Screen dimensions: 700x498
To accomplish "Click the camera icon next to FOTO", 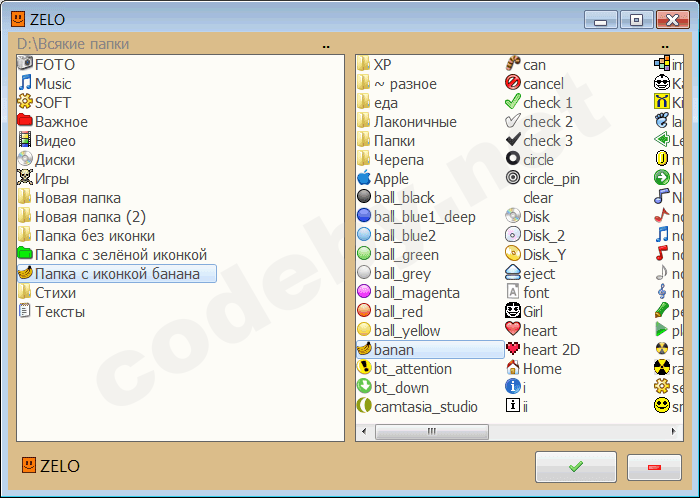I will 25,63.
